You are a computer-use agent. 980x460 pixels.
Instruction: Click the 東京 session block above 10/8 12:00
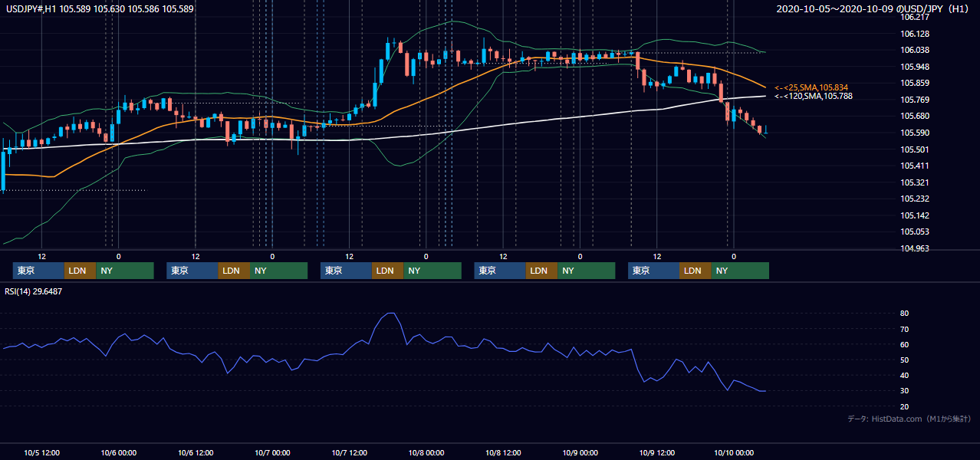point(500,271)
